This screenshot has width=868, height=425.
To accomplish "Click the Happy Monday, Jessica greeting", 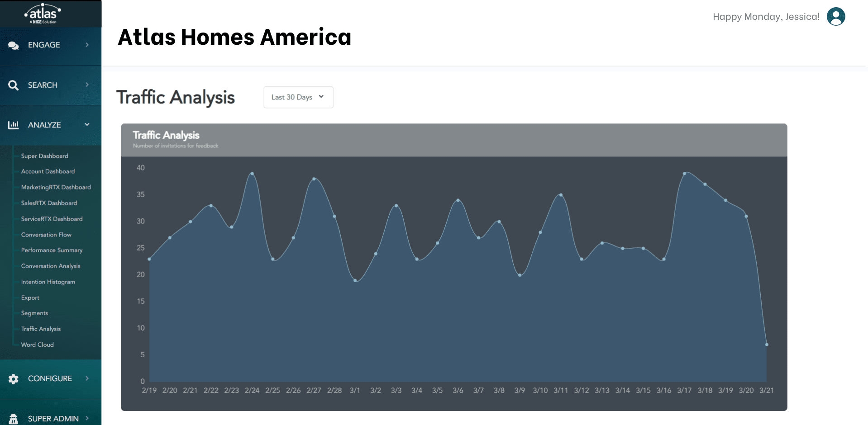I will point(766,17).
